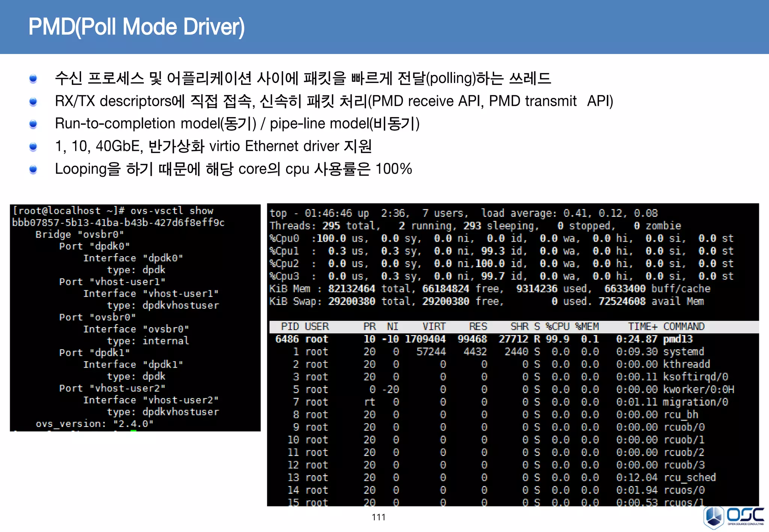Click PID 6486 in the process list
Viewport: 769px width, 532px height.
click(x=287, y=339)
